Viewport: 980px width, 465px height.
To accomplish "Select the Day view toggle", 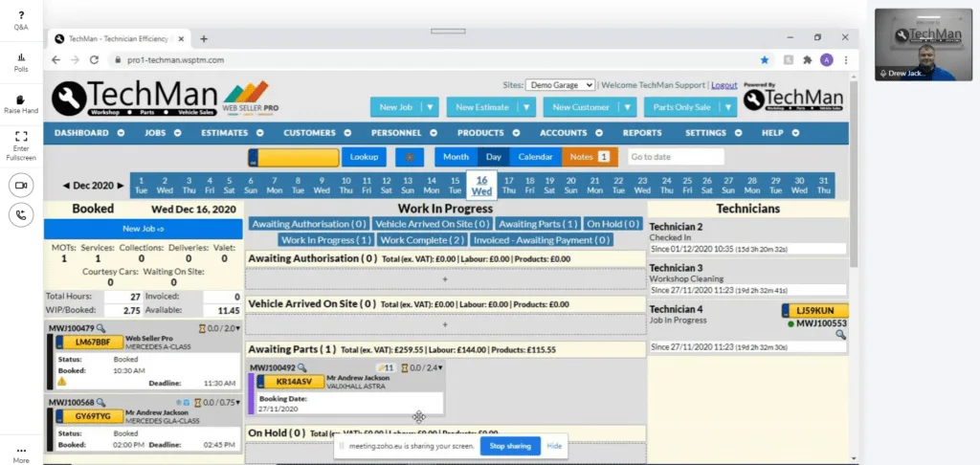I will pyautogui.click(x=493, y=157).
